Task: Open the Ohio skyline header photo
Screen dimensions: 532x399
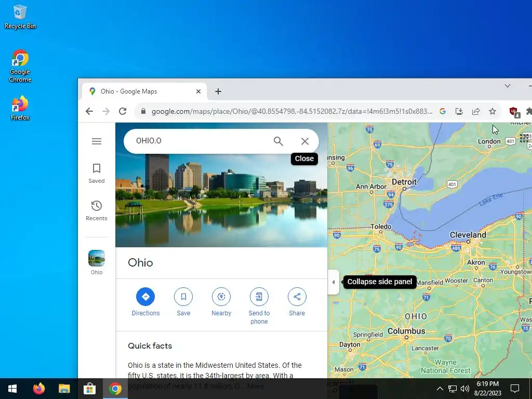Action: click(x=221, y=200)
